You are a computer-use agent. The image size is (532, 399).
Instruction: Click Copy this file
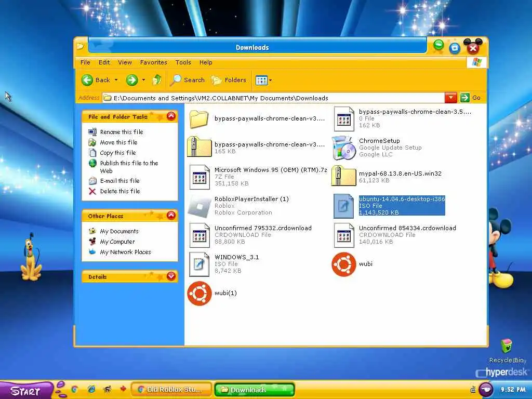pos(118,153)
